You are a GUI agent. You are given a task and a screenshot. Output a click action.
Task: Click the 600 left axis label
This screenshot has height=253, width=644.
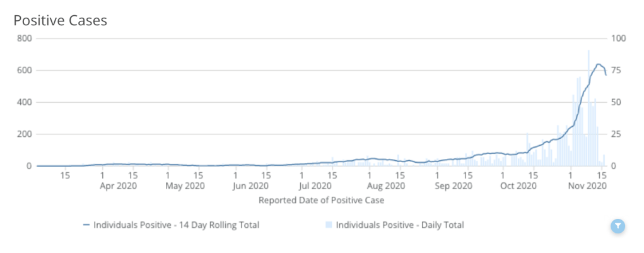point(25,70)
